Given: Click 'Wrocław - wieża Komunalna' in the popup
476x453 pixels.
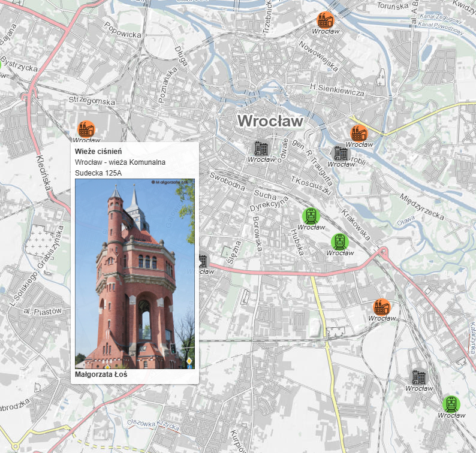Looking at the screenshot, I should (120, 162).
